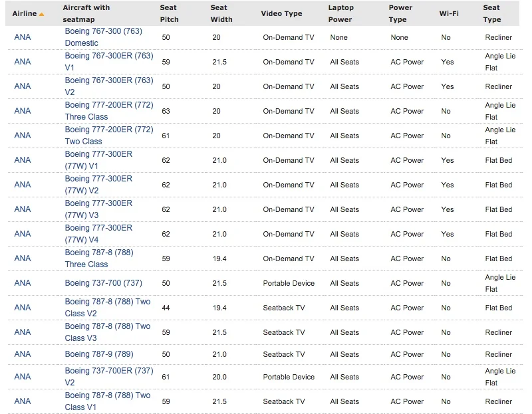Viewport: 532px width, 414px height.
Task: Open Boeing 777-200ER (772) Three Class link
Action: tap(109, 111)
